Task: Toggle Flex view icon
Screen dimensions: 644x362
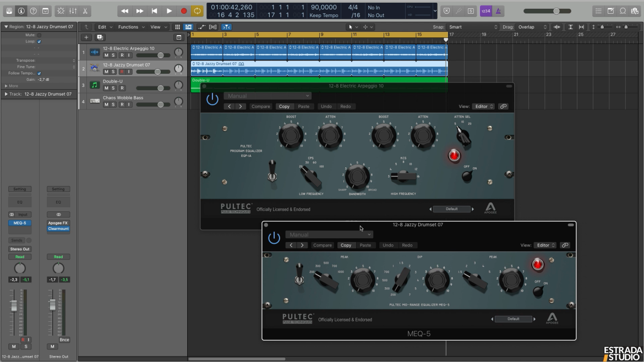Action: coord(213,27)
